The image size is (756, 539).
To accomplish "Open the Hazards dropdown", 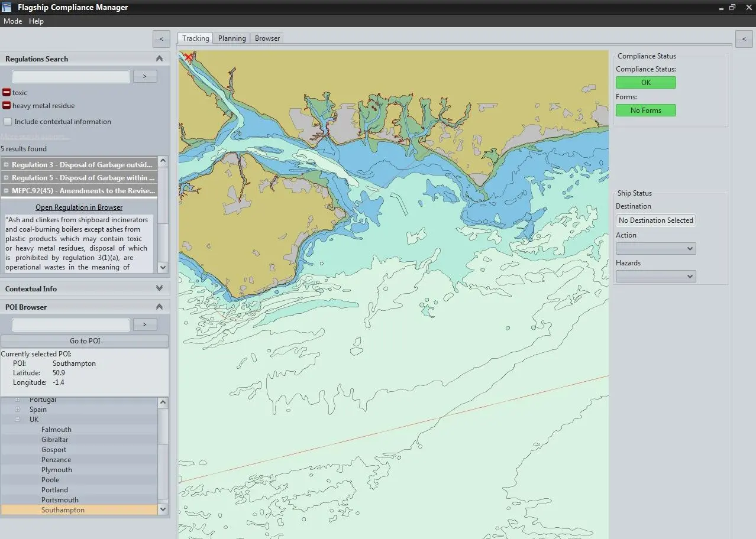I will (655, 276).
